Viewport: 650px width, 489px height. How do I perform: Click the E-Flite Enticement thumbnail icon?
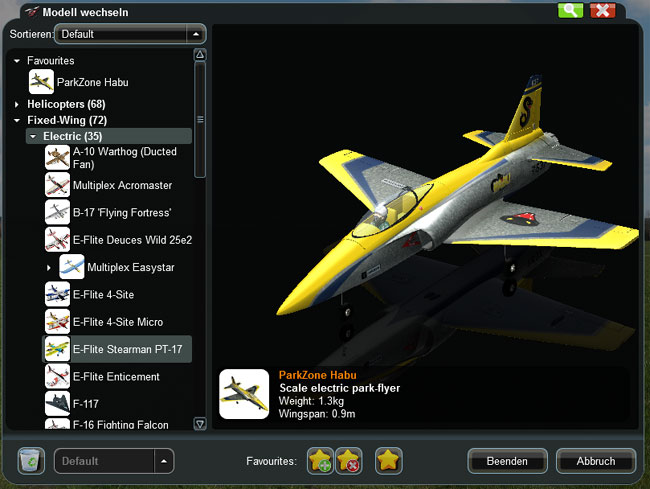(57, 376)
